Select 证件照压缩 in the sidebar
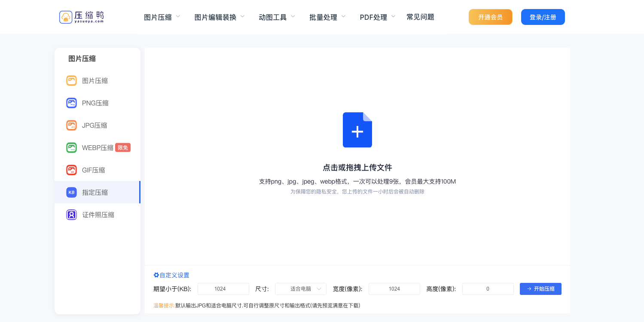Screen dimensions: 644x322 pos(98,215)
